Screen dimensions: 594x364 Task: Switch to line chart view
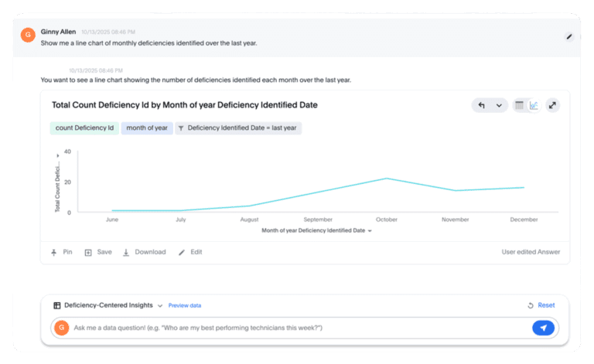coord(534,106)
